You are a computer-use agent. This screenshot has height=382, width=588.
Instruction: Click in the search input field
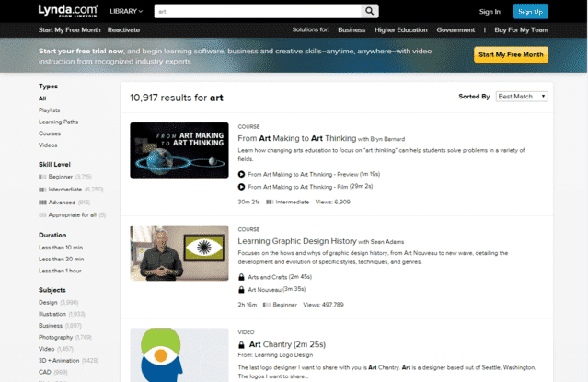pyautogui.click(x=258, y=11)
